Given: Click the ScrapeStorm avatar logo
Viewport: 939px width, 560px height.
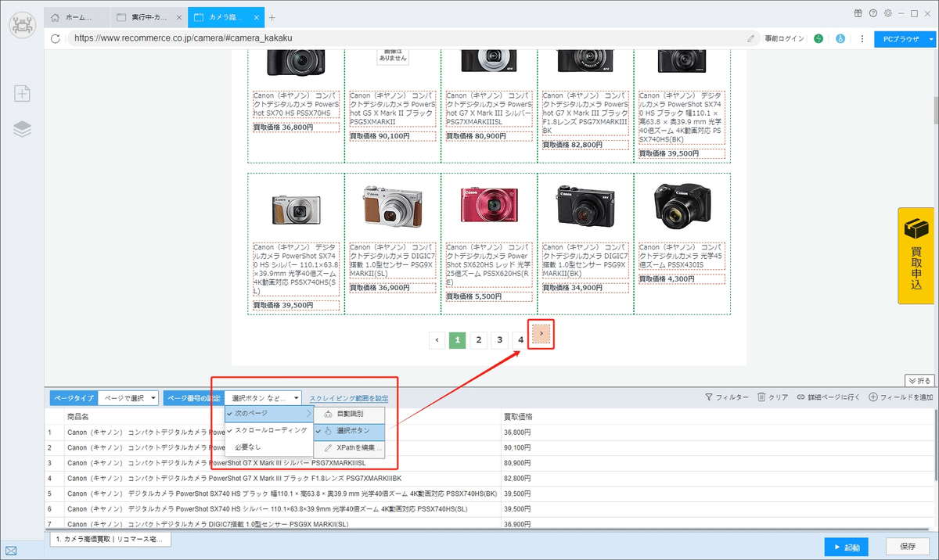Looking at the screenshot, I should (x=23, y=23).
